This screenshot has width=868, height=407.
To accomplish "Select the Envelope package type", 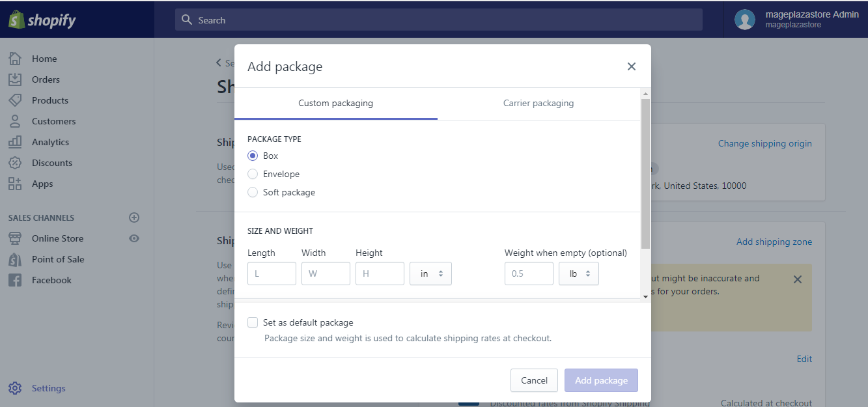I will 253,174.
